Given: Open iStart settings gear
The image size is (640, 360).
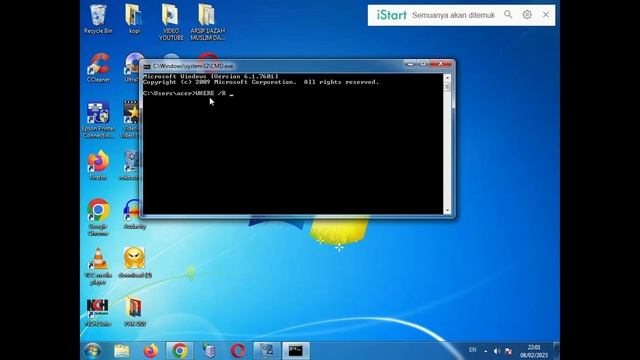Looking at the screenshot, I should [x=527, y=15].
